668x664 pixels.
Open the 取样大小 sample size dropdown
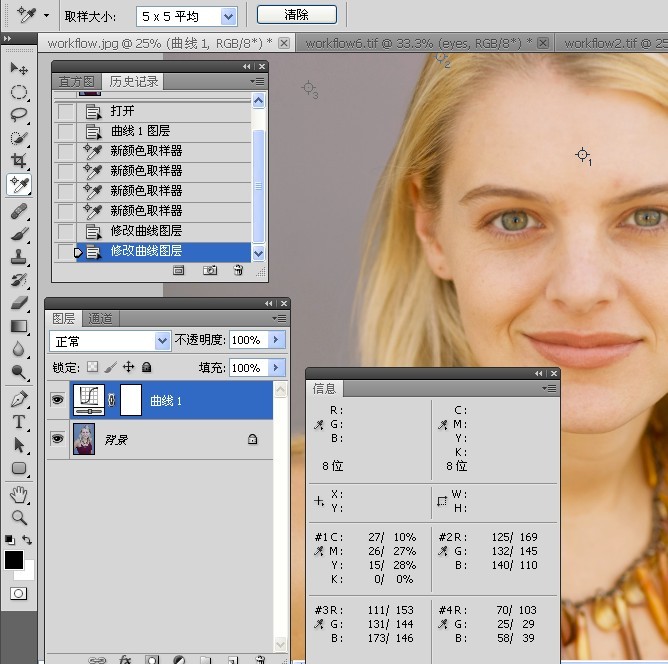click(x=229, y=17)
